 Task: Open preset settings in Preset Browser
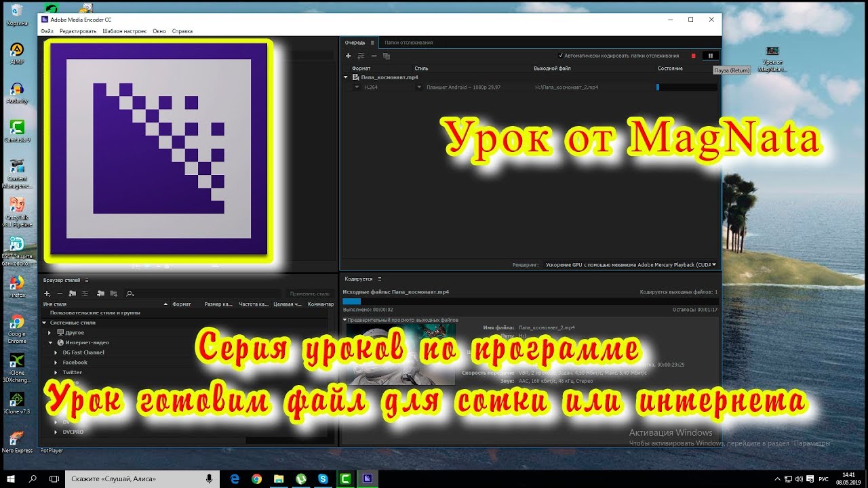click(85, 293)
